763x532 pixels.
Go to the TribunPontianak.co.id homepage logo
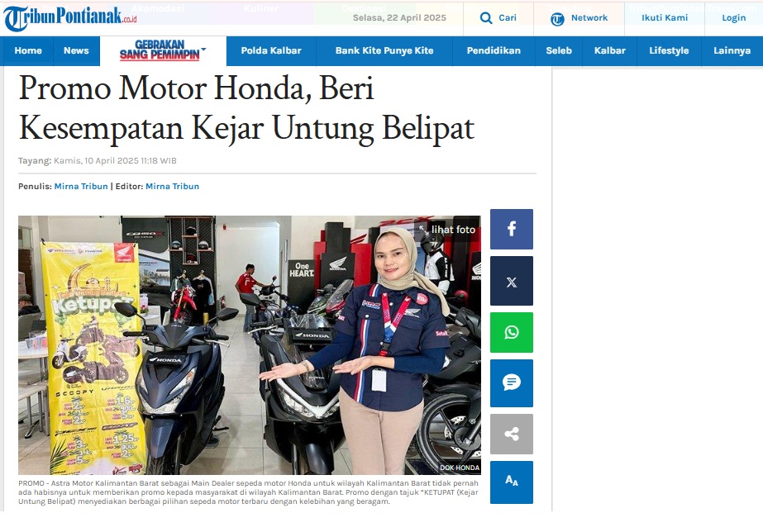point(70,18)
